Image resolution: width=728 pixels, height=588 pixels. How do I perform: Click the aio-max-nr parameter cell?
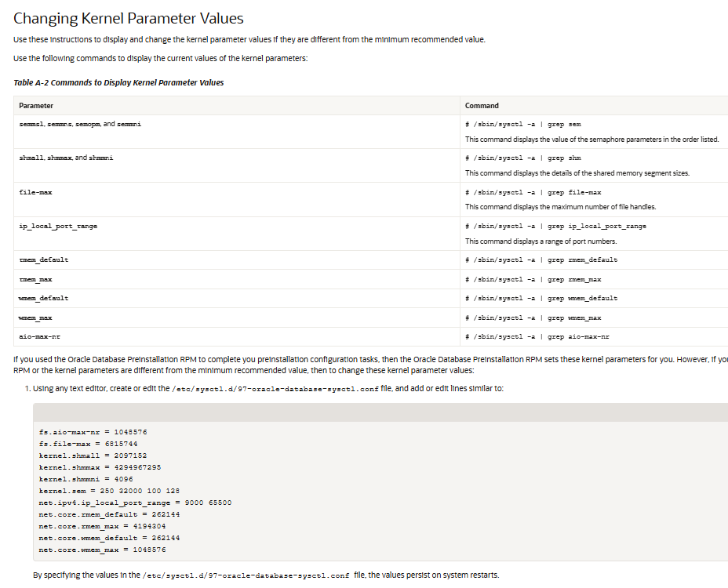pos(40,337)
